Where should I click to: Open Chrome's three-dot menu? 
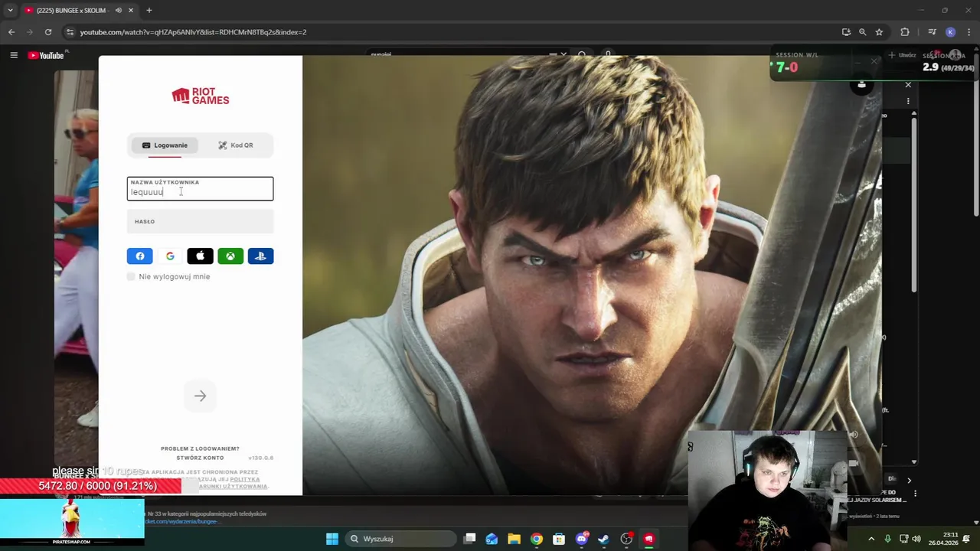tap(969, 32)
